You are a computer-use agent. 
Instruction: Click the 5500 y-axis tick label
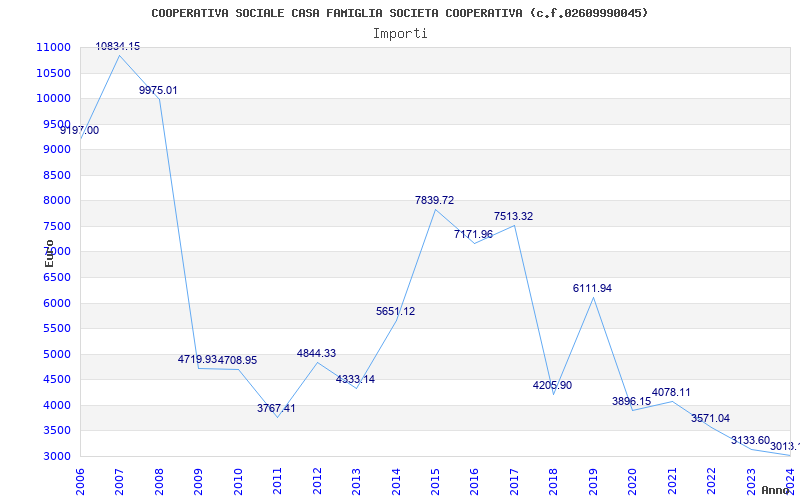click(56, 329)
